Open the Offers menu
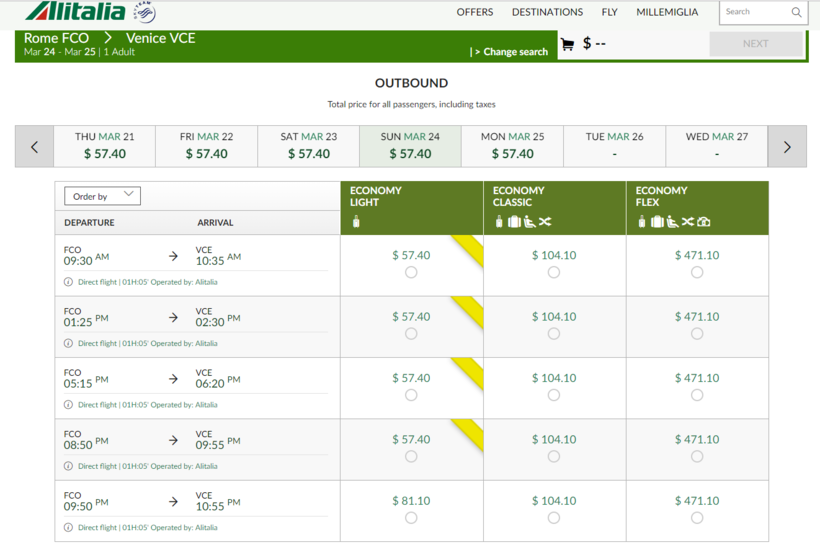Viewport: 820px width, 550px height. pos(474,13)
